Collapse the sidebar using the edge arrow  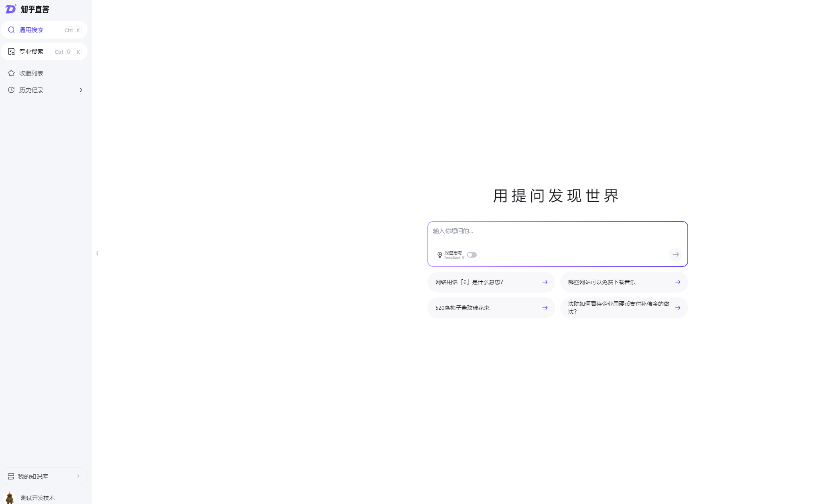pos(97,253)
